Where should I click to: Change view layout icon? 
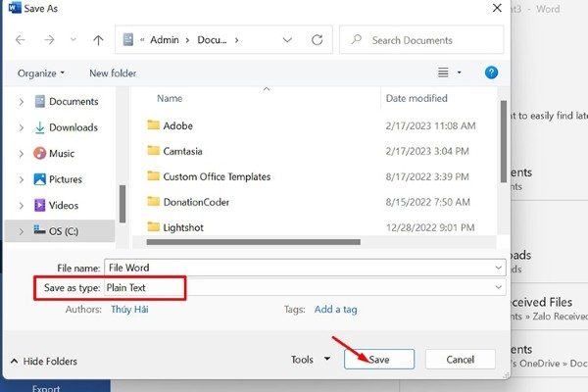pyautogui.click(x=443, y=73)
